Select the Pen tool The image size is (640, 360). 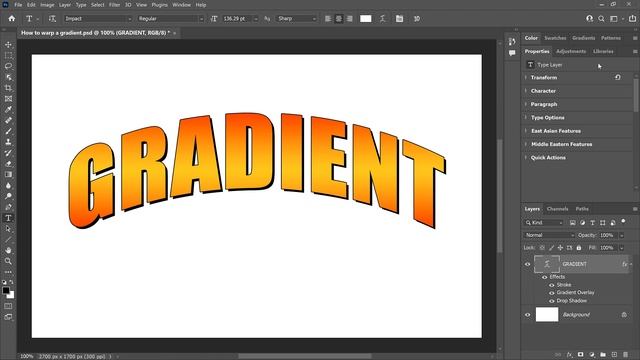click(x=8, y=207)
